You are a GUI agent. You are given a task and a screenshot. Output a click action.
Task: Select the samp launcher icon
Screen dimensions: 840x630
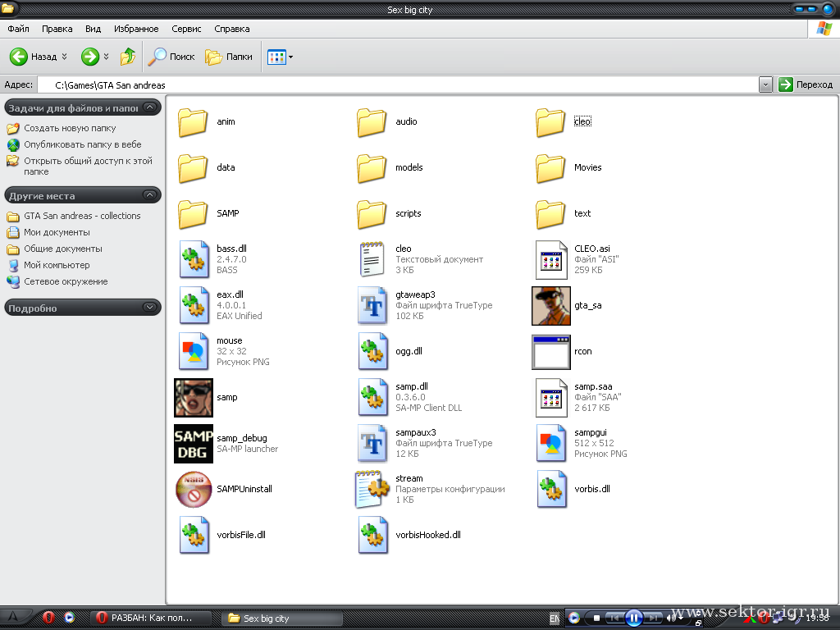(x=194, y=398)
